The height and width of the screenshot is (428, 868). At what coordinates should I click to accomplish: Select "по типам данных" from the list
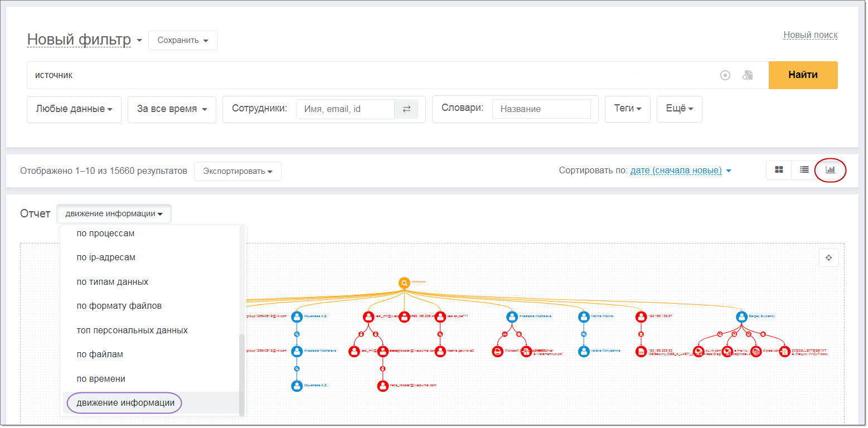pyautogui.click(x=113, y=282)
